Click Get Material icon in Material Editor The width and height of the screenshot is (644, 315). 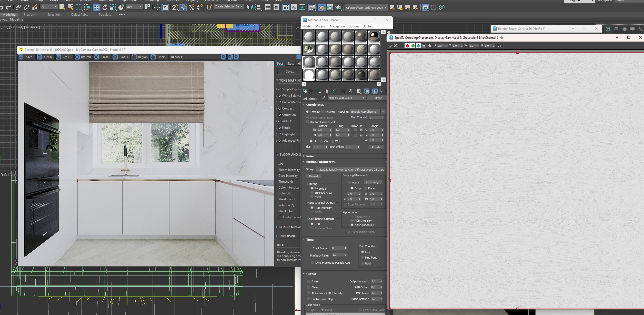click(x=305, y=91)
